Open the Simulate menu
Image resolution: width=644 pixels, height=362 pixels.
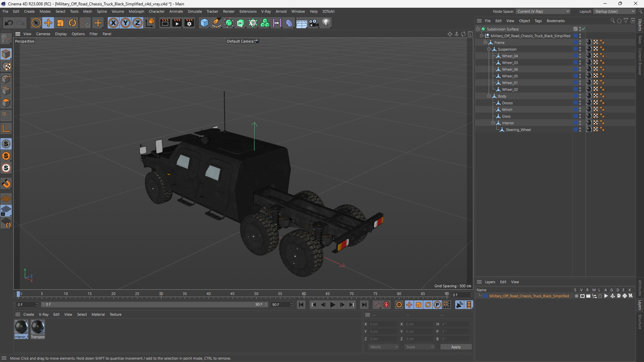(195, 11)
